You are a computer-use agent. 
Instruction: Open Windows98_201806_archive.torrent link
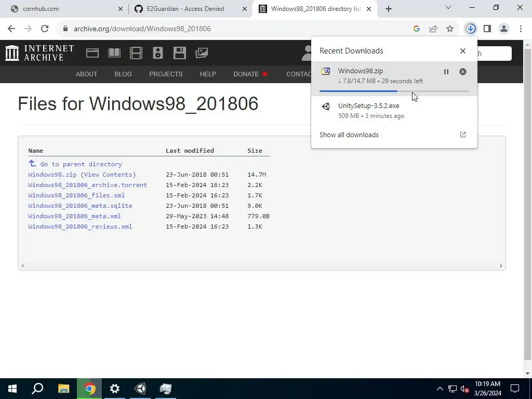(87, 185)
